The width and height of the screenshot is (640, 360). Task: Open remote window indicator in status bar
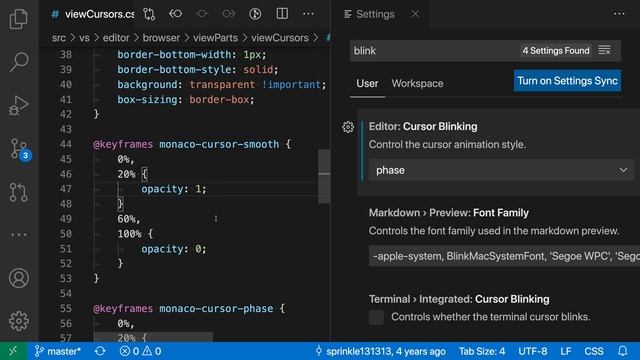coord(13,351)
